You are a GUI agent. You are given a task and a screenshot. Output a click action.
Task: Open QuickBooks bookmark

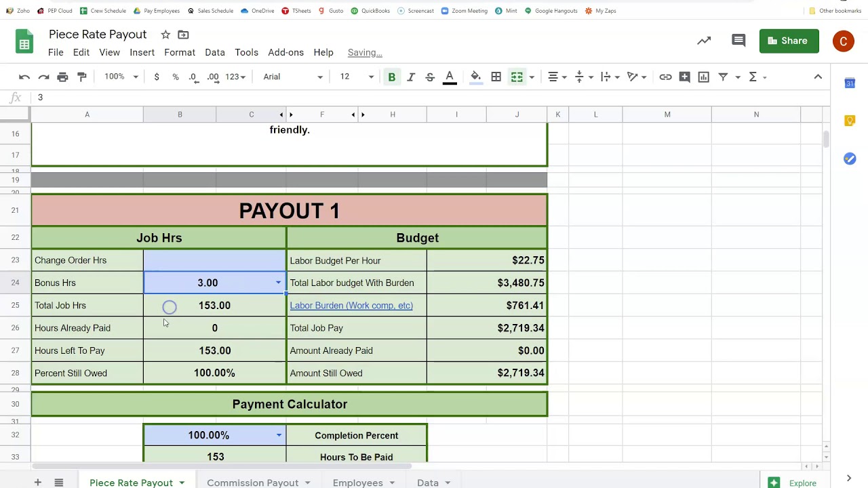coord(370,11)
